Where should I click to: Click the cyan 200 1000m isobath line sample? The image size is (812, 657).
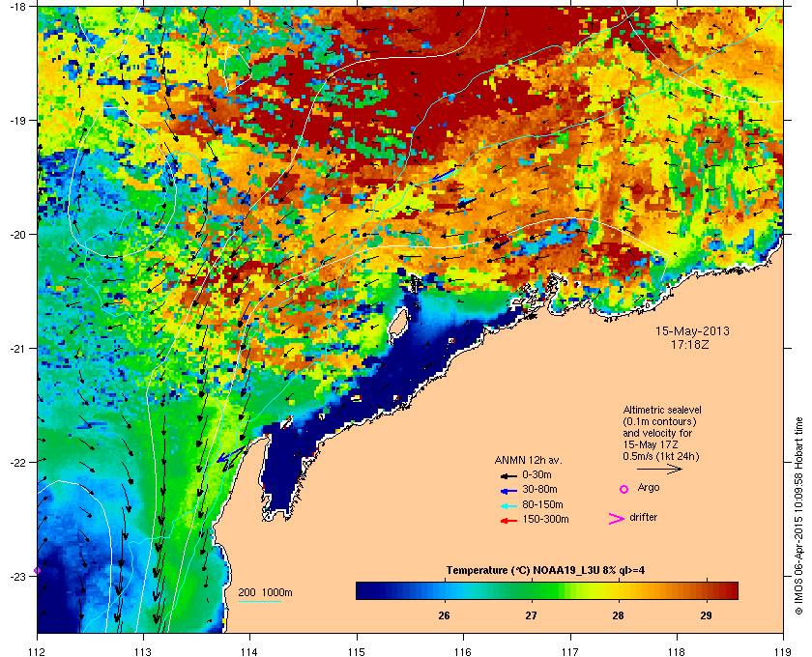pos(260,601)
